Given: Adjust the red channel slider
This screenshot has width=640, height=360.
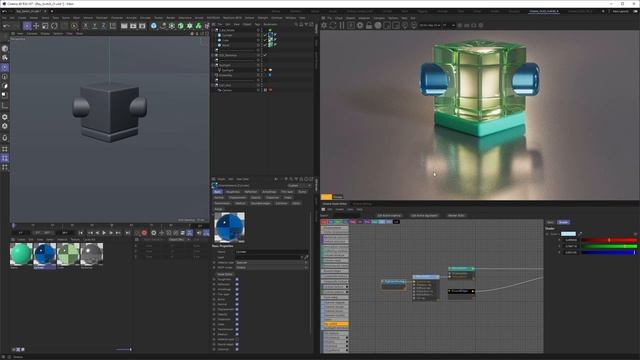Looking at the screenshot, I should pos(609,240).
